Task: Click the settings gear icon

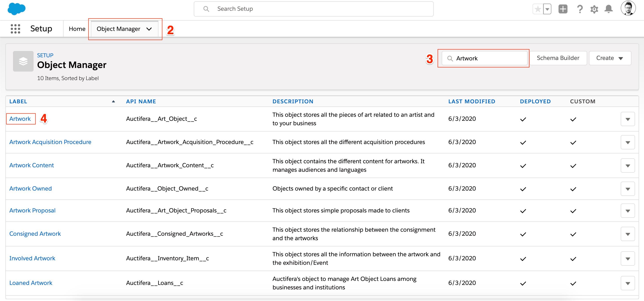Action: click(x=595, y=9)
